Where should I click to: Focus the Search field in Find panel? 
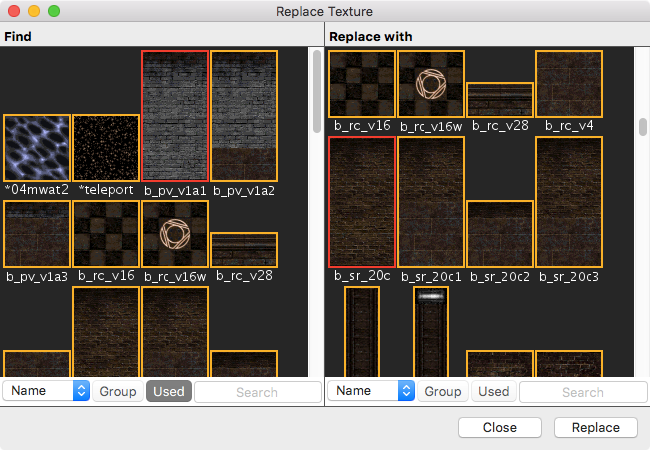pos(257,392)
